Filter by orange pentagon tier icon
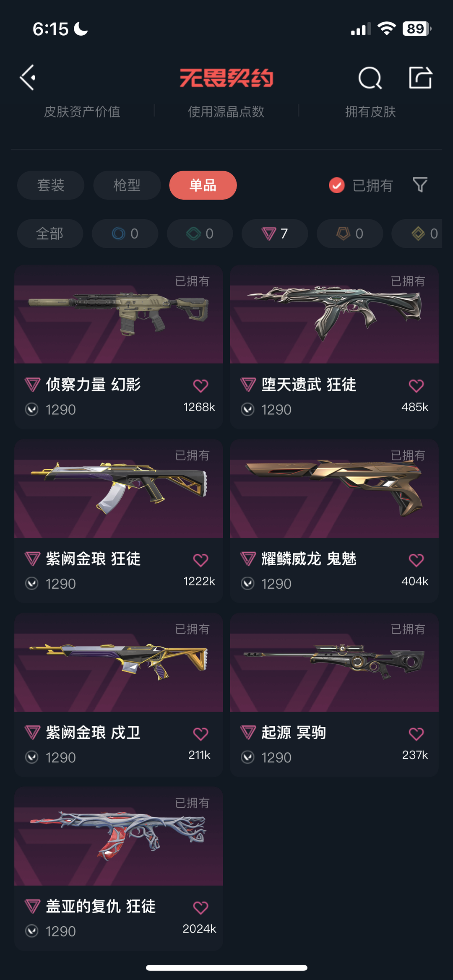Screen dimensions: 453x980 point(350,234)
